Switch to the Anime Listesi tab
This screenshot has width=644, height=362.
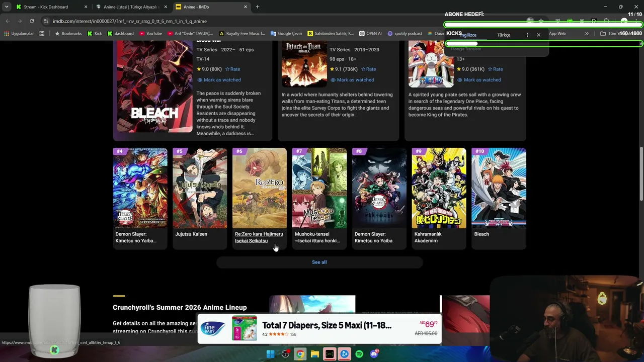tap(131, 7)
